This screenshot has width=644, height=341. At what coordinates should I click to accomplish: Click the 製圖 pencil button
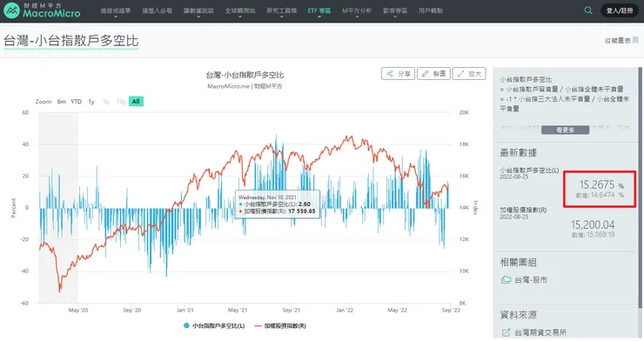pyautogui.click(x=433, y=74)
